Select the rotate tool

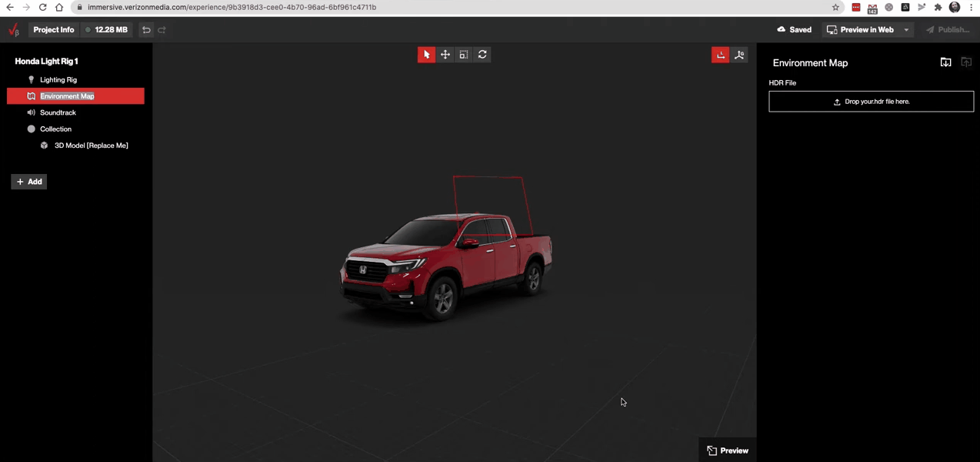[482, 55]
